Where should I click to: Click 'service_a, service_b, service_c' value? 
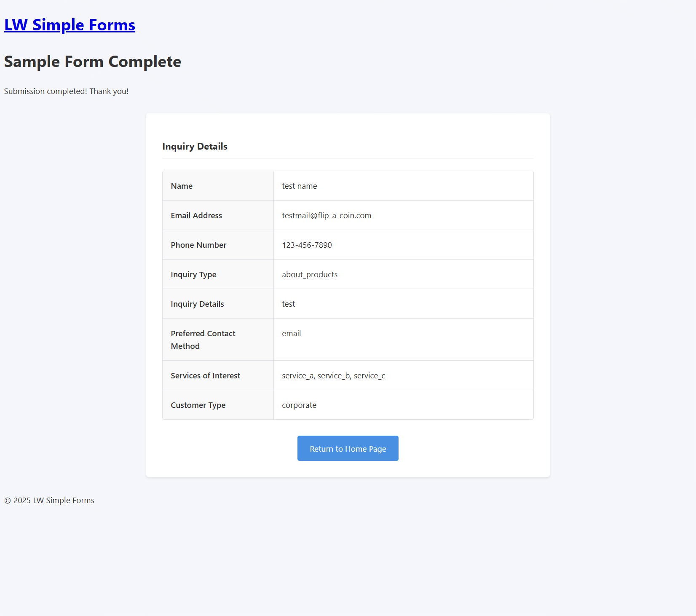click(333, 375)
